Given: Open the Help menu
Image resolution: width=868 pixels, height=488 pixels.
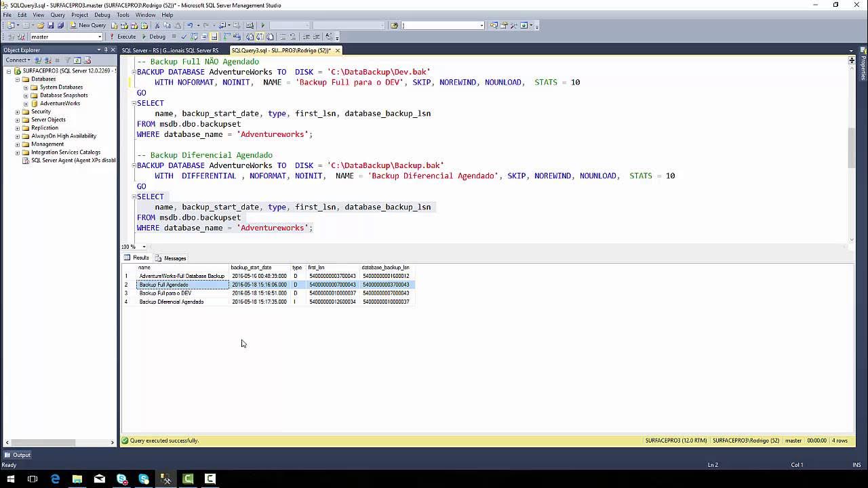Looking at the screenshot, I should pyautogui.click(x=167, y=15).
